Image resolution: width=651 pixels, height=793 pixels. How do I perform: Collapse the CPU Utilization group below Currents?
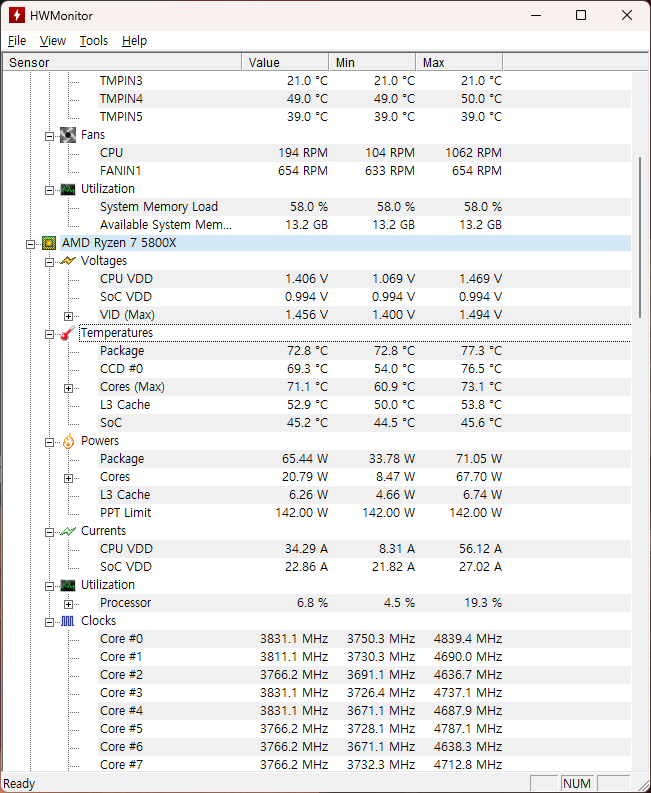tap(49, 586)
